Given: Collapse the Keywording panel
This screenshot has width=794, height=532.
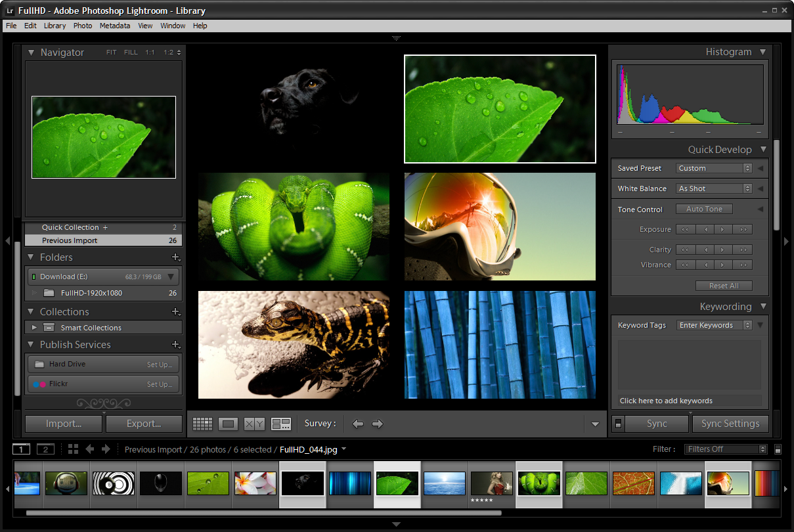Looking at the screenshot, I should coord(762,307).
